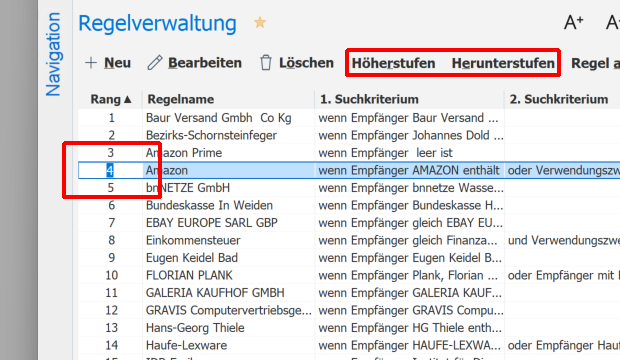Screen dimensions: 620x360
Task: Select the Eugen Keidel Bad rule
Action: (x=192, y=258)
